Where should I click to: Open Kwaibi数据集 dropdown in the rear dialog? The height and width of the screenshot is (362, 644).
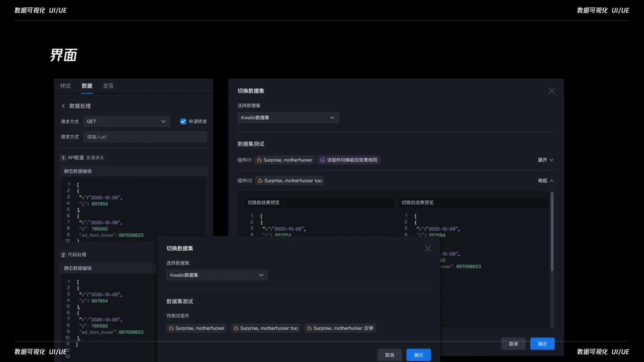(x=288, y=118)
